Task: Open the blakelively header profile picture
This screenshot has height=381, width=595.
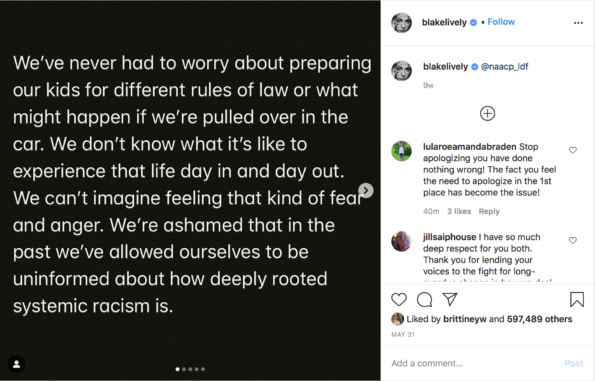Action: [401, 23]
